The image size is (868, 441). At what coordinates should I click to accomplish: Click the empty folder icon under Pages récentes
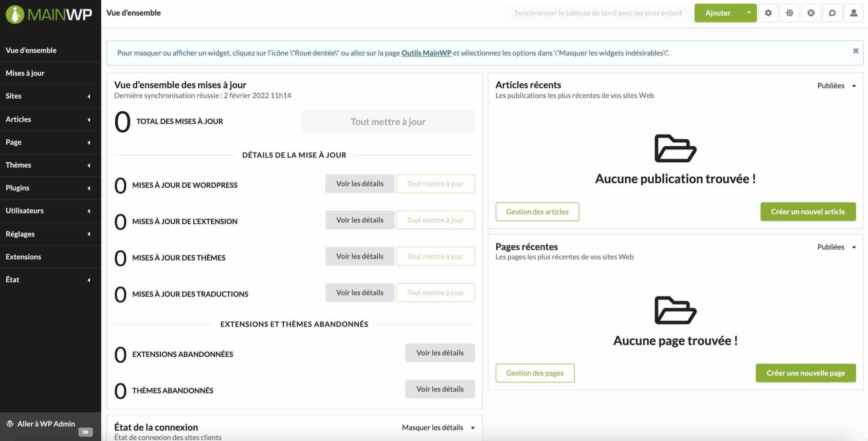click(x=675, y=311)
